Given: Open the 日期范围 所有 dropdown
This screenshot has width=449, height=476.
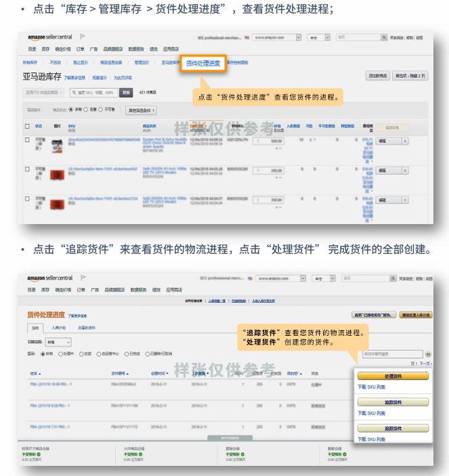Looking at the screenshot, I should click(x=58, y=342).
